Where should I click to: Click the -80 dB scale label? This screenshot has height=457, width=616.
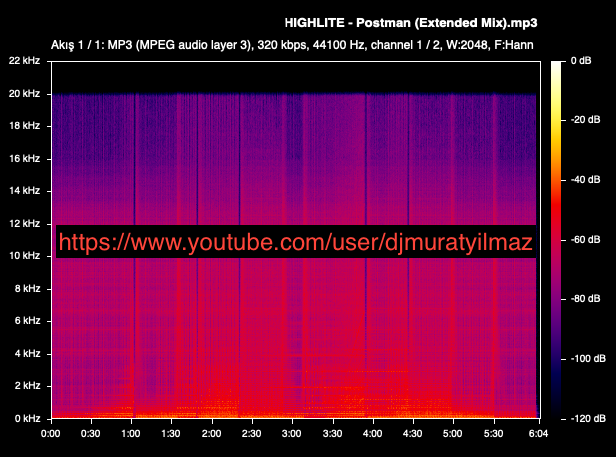(585, 299)
